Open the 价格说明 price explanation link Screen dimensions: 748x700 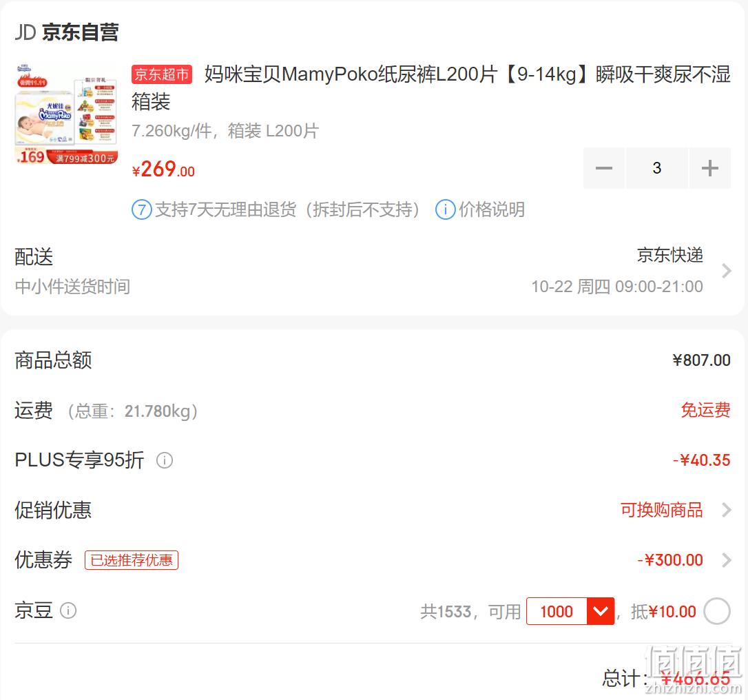click(x=492, y=210)
